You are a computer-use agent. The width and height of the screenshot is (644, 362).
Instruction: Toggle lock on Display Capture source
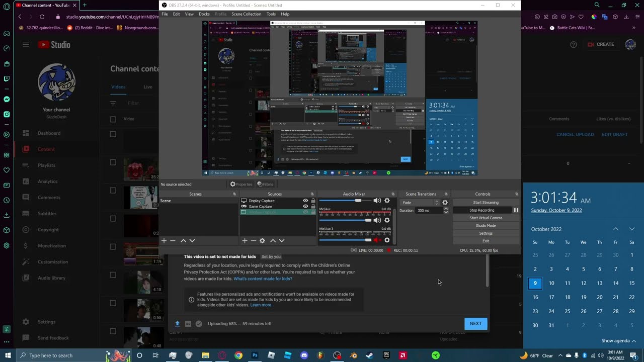coord(313,201)
